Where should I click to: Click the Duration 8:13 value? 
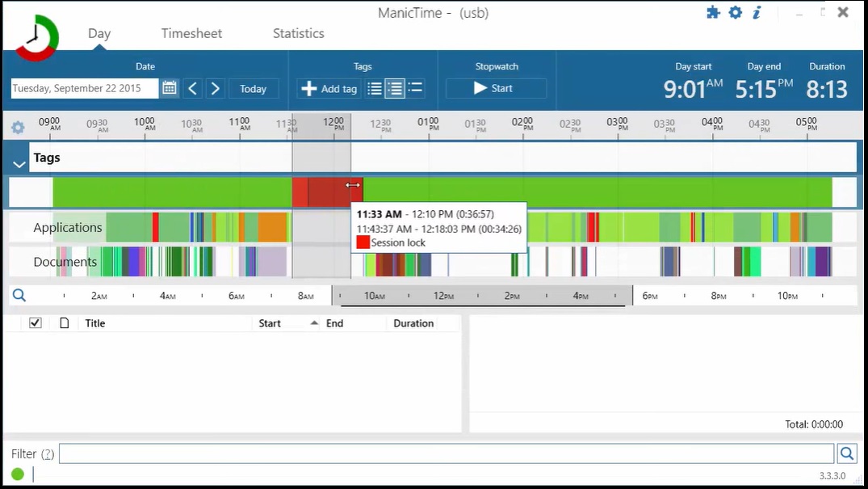pos(827,89)
